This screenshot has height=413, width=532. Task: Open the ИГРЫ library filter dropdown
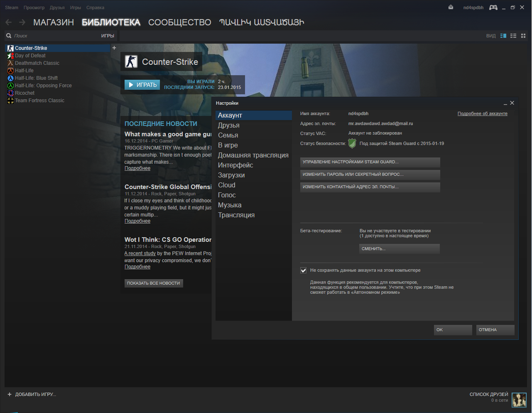[x=108, y=36]
